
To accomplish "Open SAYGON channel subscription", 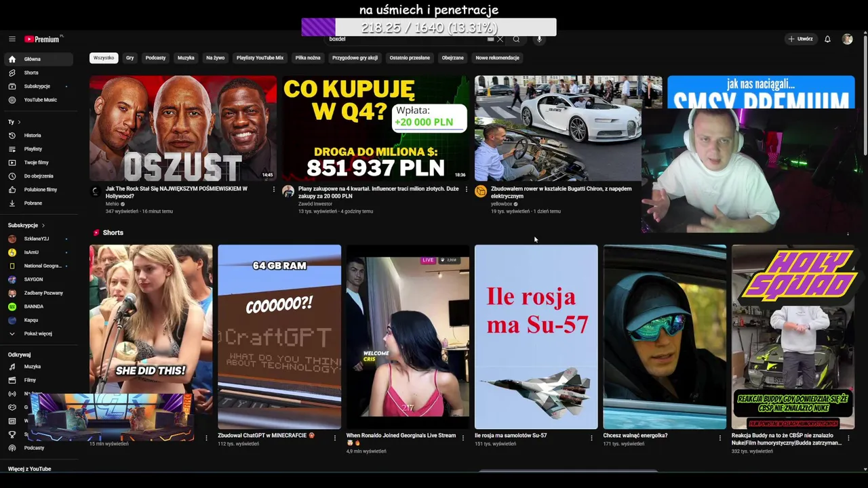I will pyautogui.click(x=33, y=279).
